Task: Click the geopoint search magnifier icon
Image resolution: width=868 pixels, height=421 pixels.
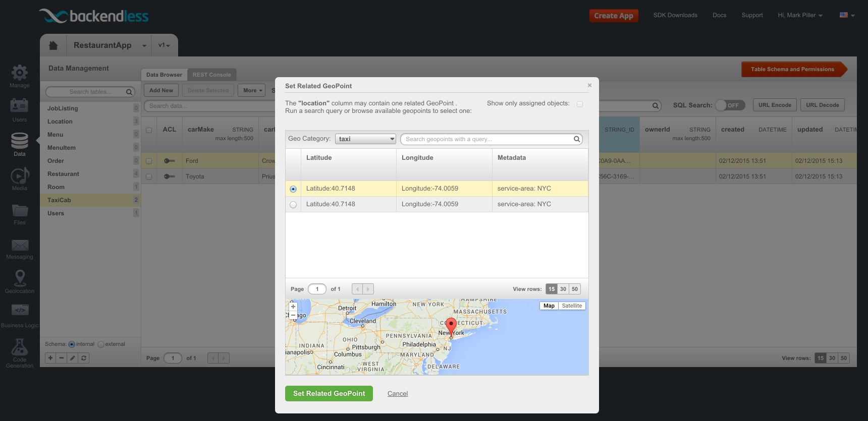Action: [x=576, y=139]
